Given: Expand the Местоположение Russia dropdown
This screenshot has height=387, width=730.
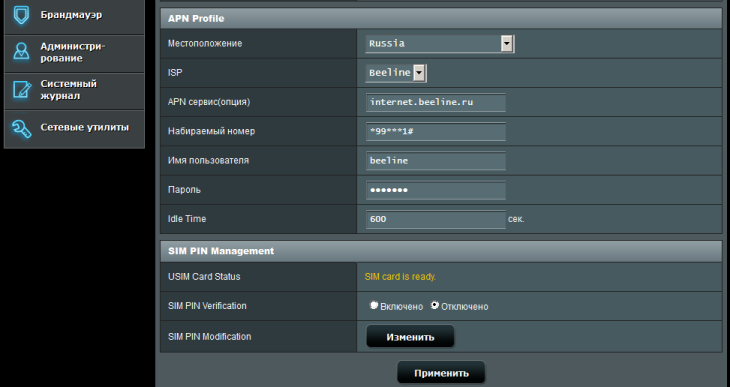Looking at the screenshot, I should [440, 44].
